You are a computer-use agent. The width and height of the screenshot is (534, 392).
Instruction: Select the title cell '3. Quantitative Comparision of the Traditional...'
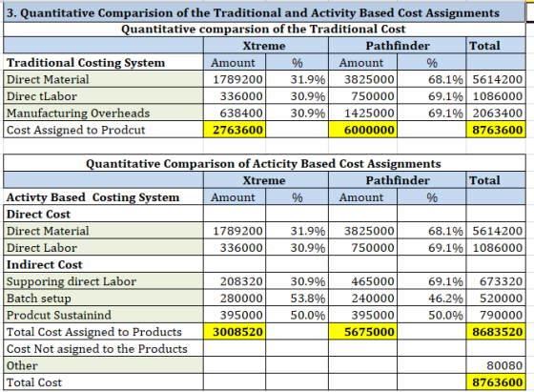click(264, 13)
